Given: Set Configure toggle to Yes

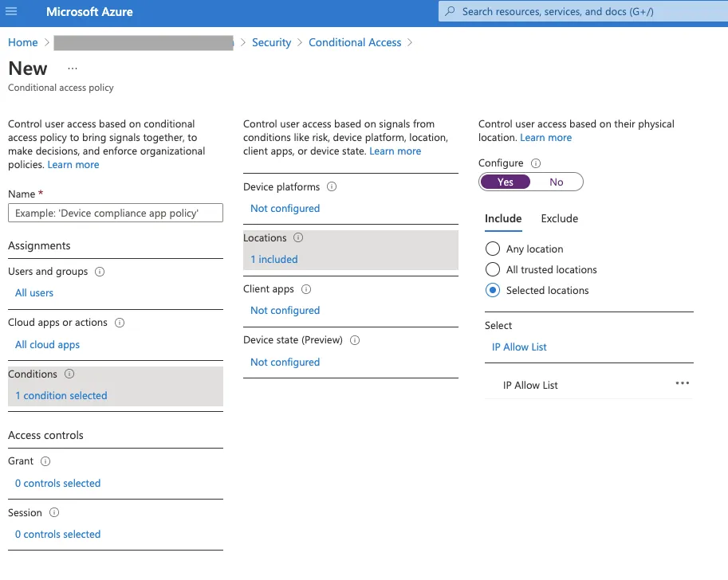Looking at the screenshot, I should click(506, 182).
